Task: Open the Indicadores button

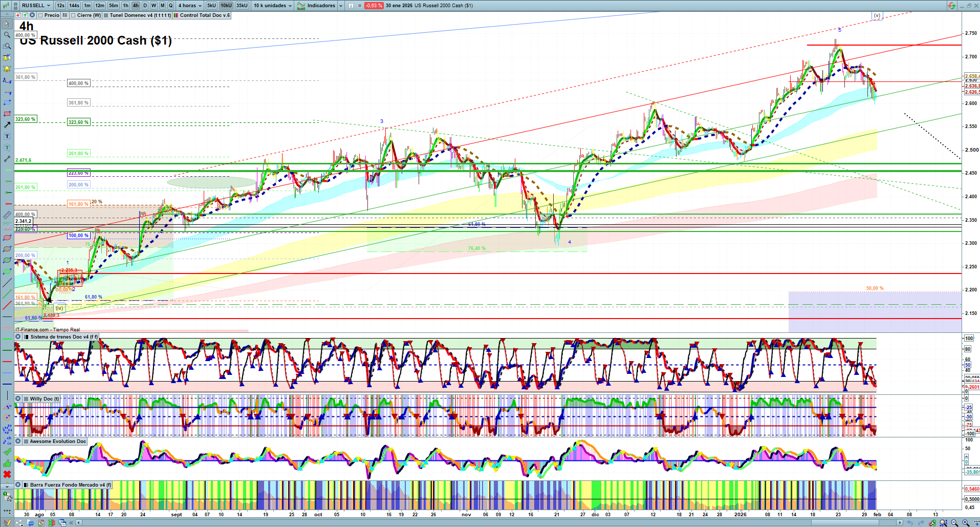Action: (316, 6)
